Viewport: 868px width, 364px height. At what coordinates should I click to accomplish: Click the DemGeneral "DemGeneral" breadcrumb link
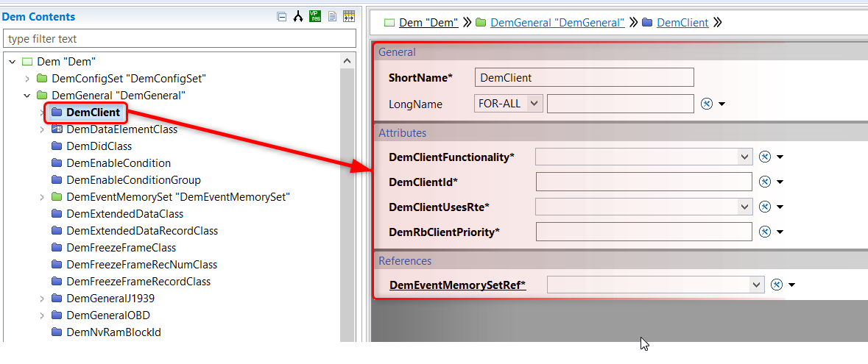pos(557,23)
